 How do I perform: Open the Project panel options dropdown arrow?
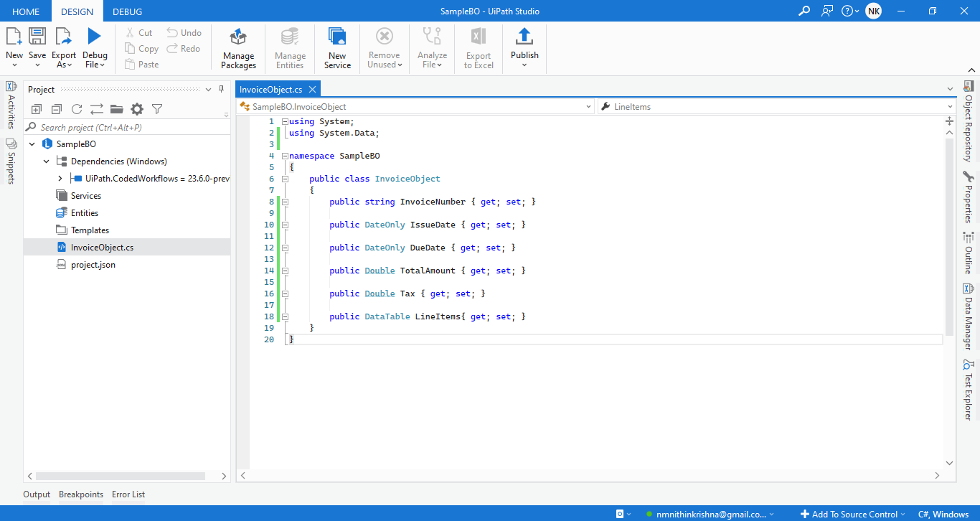pyautogui.click(x=209, y=89)
